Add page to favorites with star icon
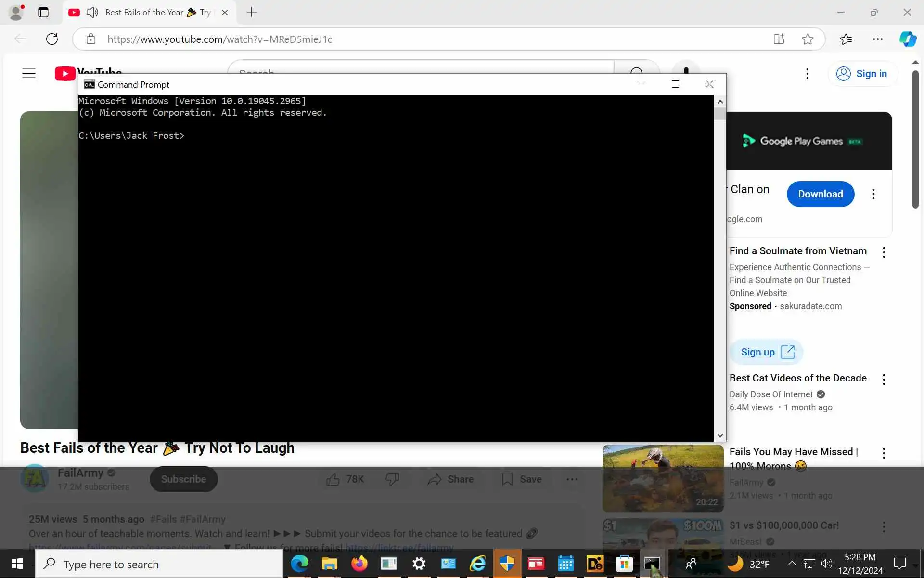Viewport: 924px width, 578px height. click(808, 39)
